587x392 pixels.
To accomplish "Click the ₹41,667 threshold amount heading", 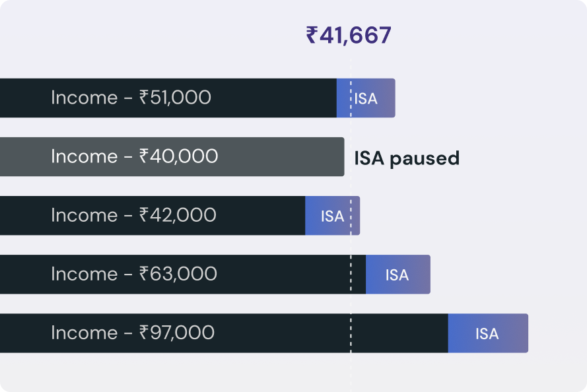I will [349, 36].
